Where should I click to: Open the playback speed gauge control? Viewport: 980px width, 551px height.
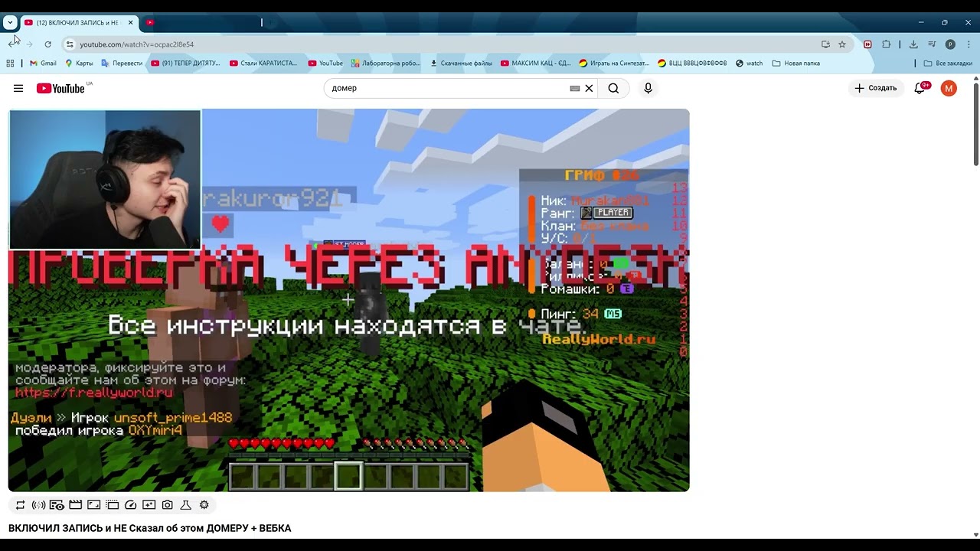click(x=131, y=505)
